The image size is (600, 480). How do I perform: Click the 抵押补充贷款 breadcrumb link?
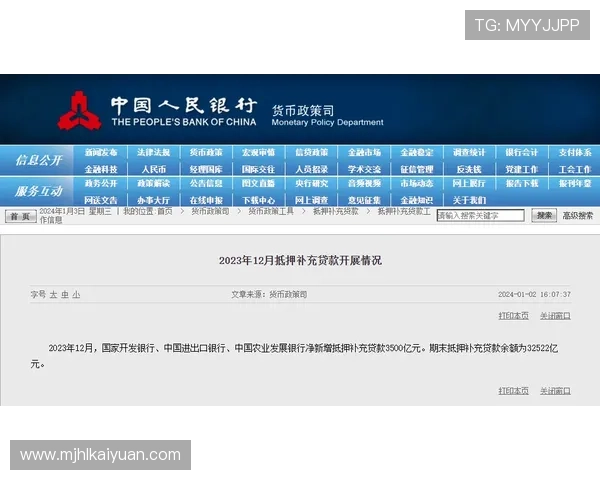point(336,211)
